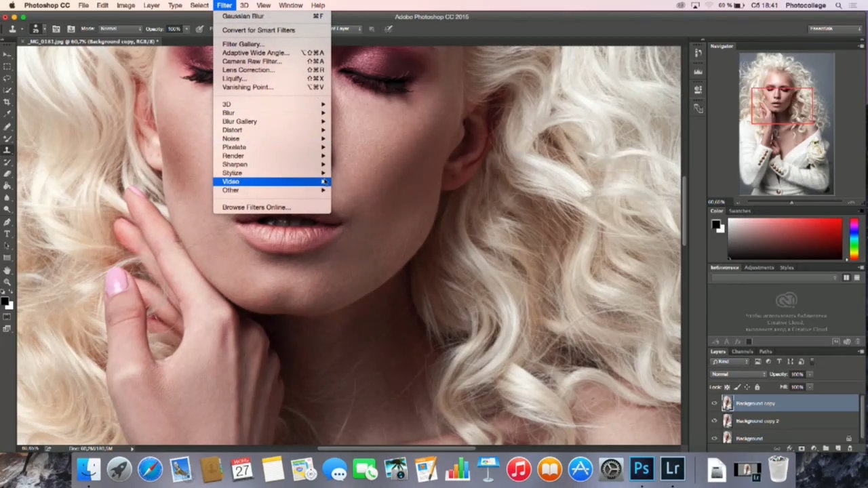Select the Clone Stamp tool
The height and width of the screenshot is (488, 868).
pos(7,150)
